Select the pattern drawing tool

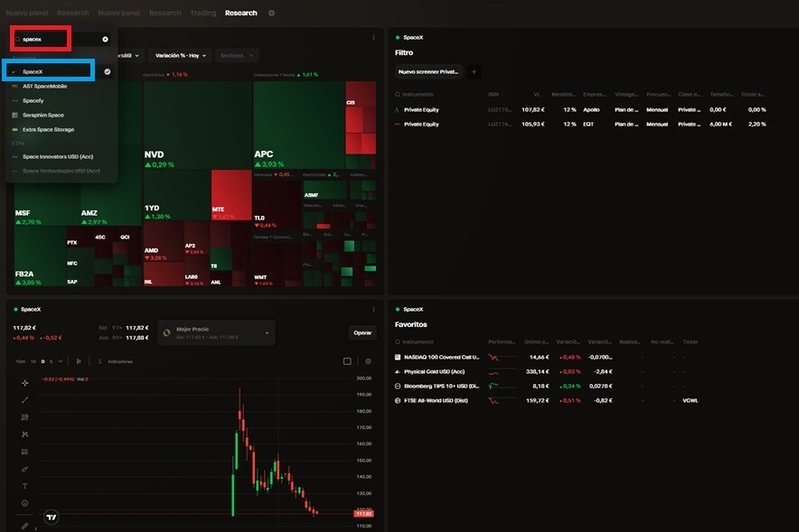[25, 434]
